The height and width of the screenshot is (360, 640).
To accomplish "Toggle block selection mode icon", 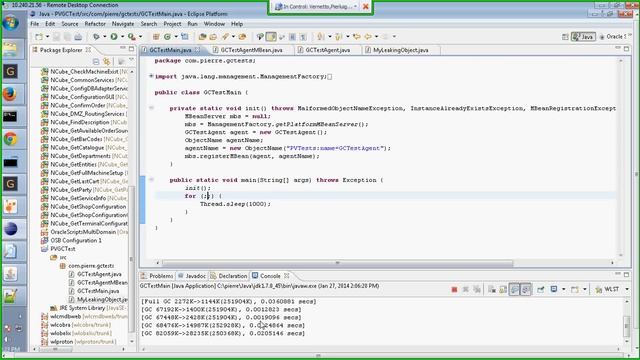I will [x=292, y=37].
